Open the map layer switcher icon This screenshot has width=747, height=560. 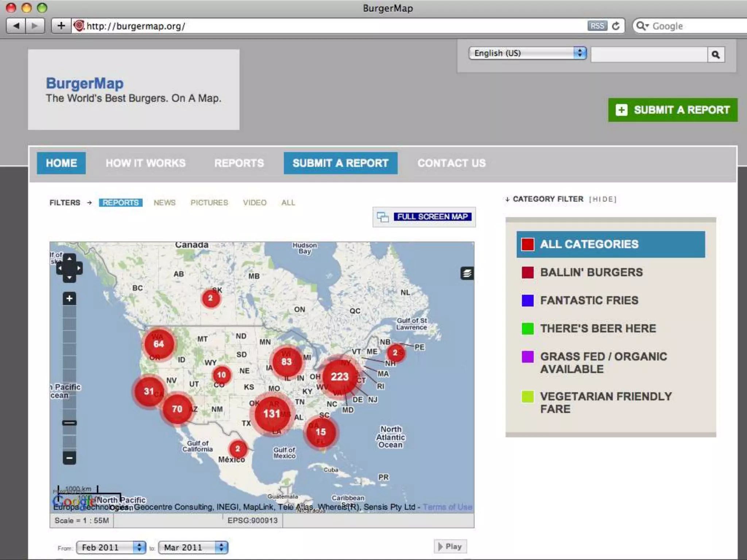[x=467, y=273]
